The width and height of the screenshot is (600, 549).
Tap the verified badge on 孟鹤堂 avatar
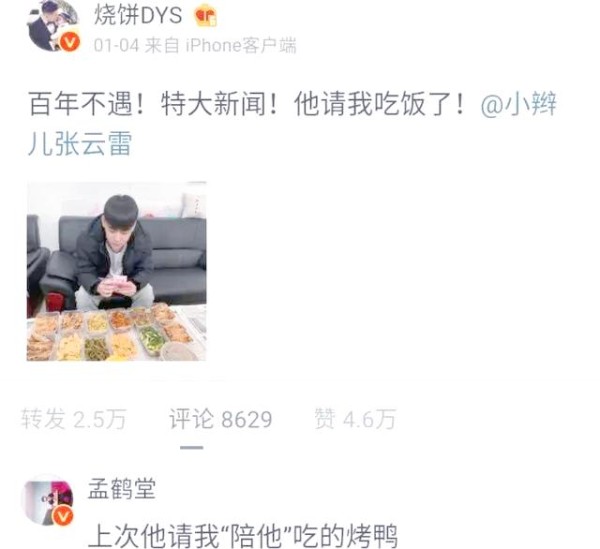pos(63,516)
